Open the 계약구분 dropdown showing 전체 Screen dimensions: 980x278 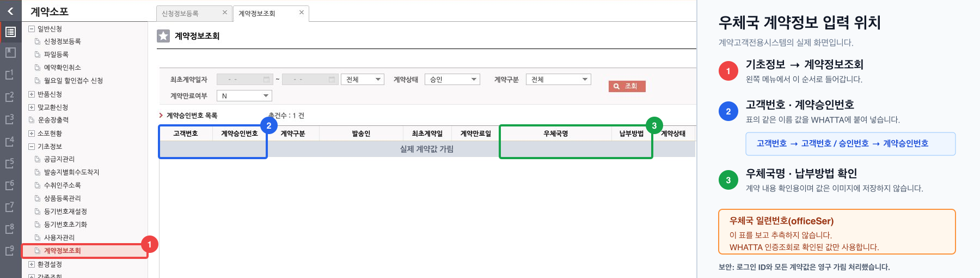coord(559,80)
